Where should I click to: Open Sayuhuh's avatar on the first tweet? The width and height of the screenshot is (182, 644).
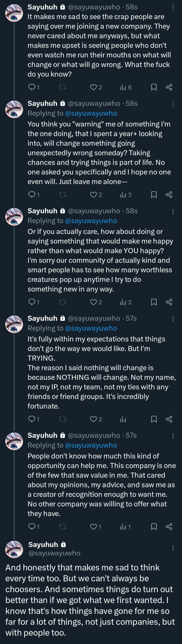14,13
